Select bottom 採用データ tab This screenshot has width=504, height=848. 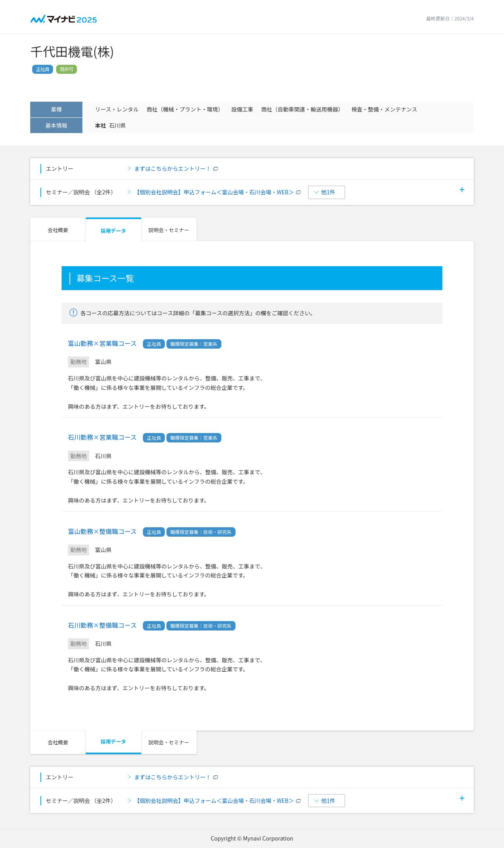113,742
